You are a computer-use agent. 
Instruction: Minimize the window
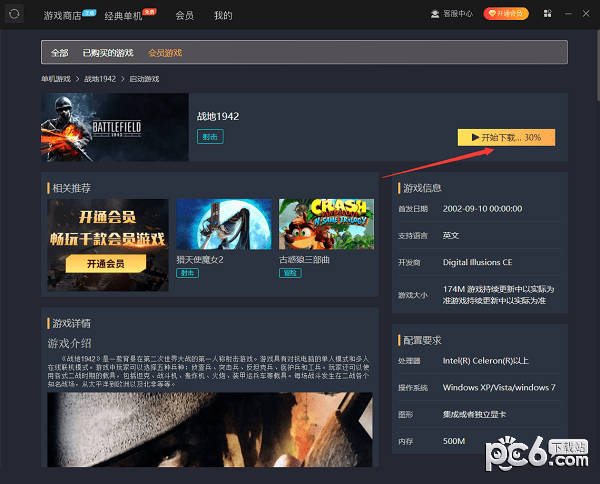pos(568,14)
